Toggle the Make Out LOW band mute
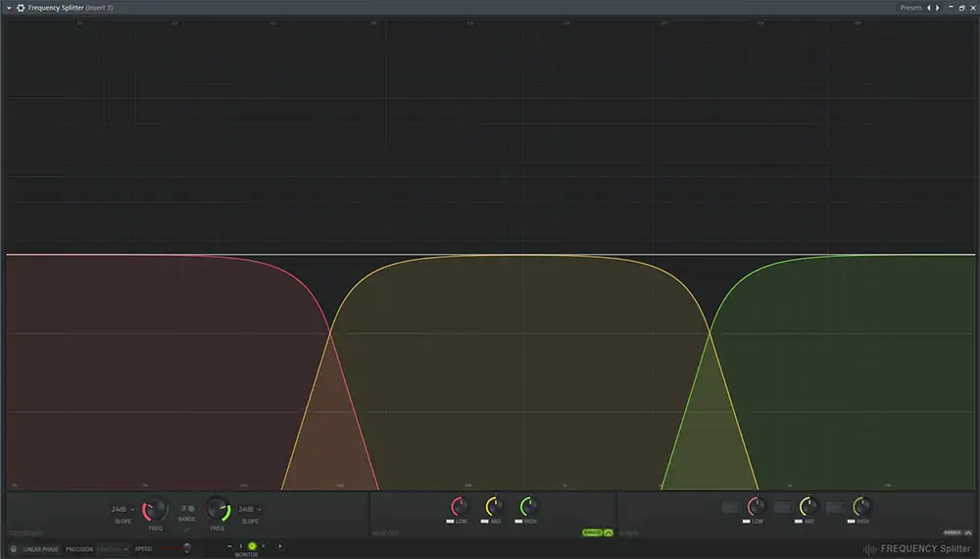The width and height of the screenshot is (980, 559). (450, 522)
